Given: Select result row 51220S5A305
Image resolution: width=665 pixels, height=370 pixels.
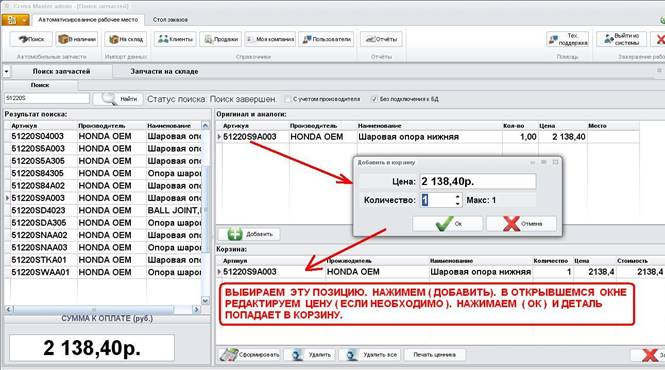Looking at the screenshot, I should coord(103,161).
